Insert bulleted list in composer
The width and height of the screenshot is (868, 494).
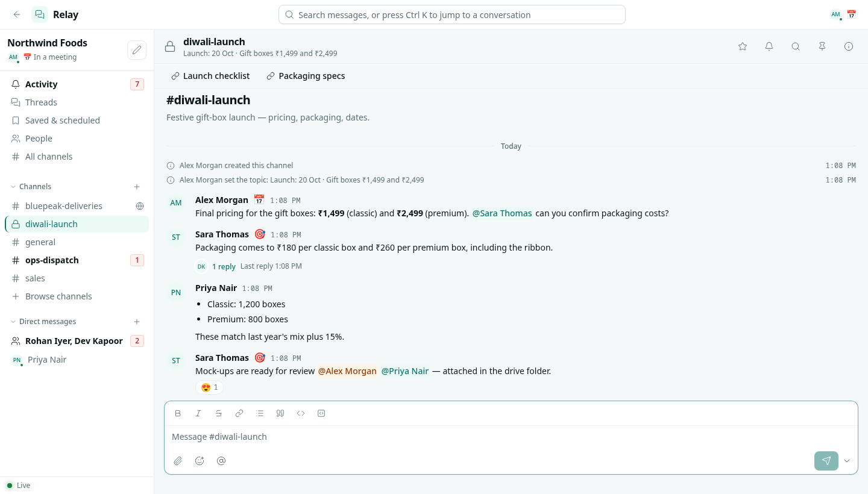[x=260, y=413]
